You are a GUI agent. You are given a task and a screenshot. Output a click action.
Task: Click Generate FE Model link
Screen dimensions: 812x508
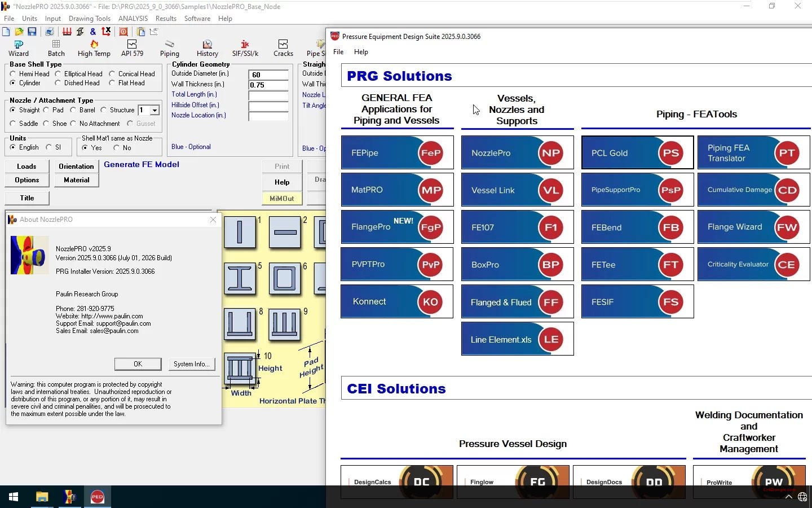click(x=142, y=164)
